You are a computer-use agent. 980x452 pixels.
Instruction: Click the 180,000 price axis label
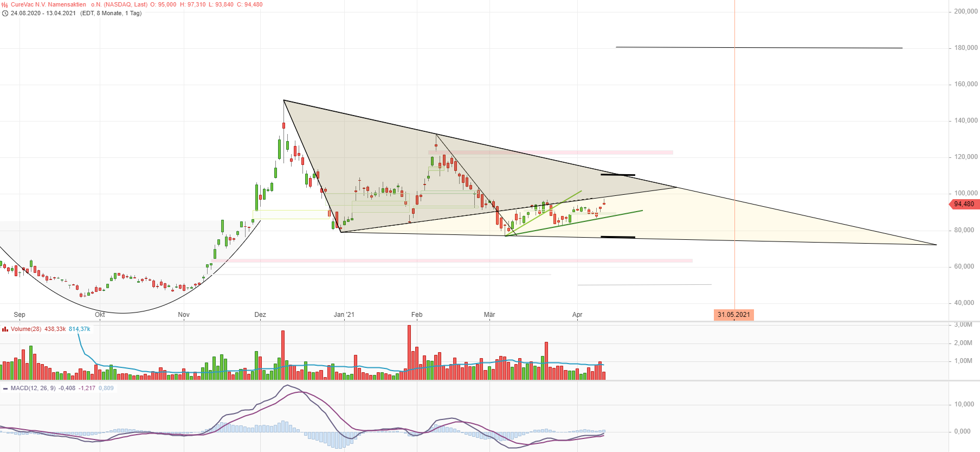[966, 48]
